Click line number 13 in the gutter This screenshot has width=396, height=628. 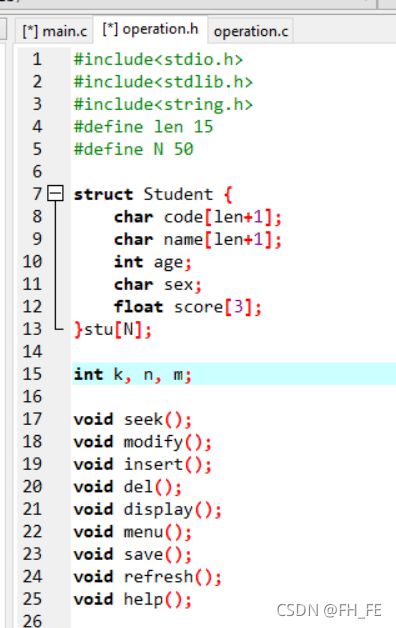click(32, 329)
